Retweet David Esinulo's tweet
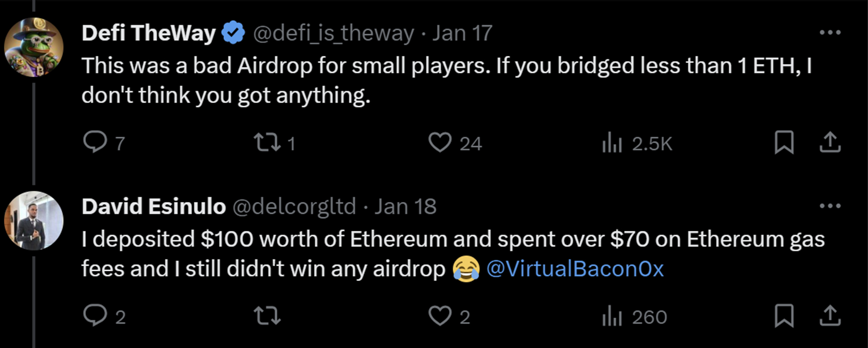The image size is (868, 348). 267,316
